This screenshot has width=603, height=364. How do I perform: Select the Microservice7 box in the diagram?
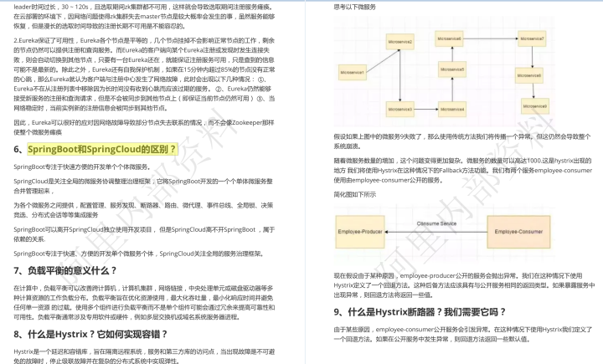533,38
